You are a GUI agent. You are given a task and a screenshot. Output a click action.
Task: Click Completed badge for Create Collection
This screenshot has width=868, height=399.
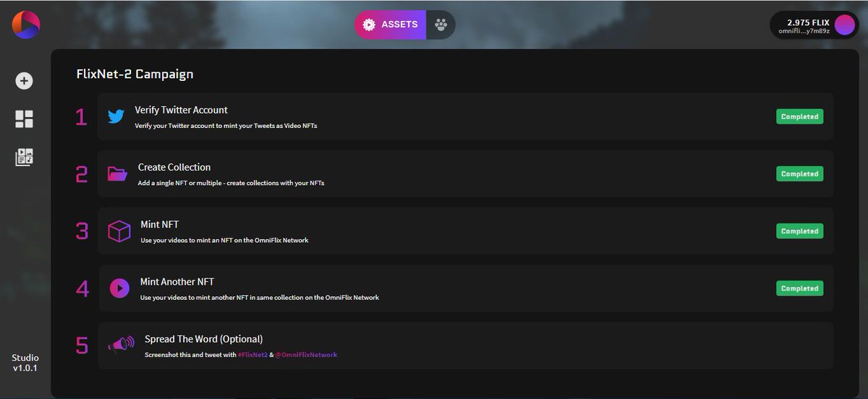click(x=799, y=173)
